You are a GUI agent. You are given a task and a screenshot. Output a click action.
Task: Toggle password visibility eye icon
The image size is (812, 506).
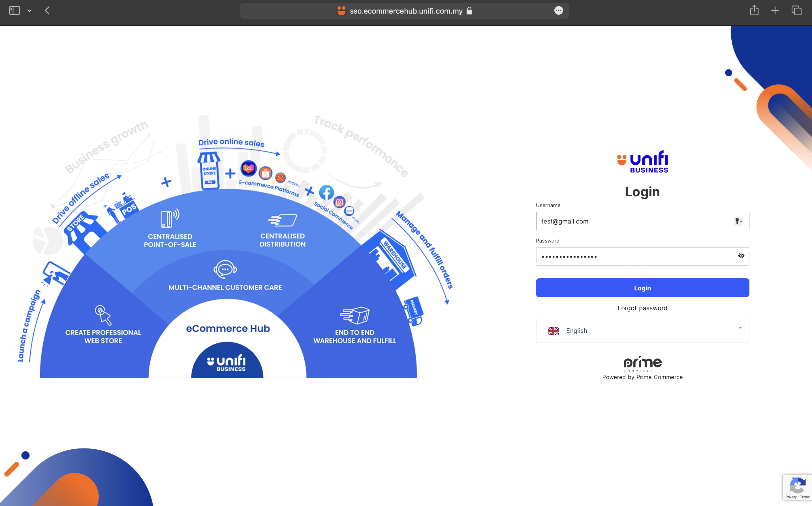[741, 256]
